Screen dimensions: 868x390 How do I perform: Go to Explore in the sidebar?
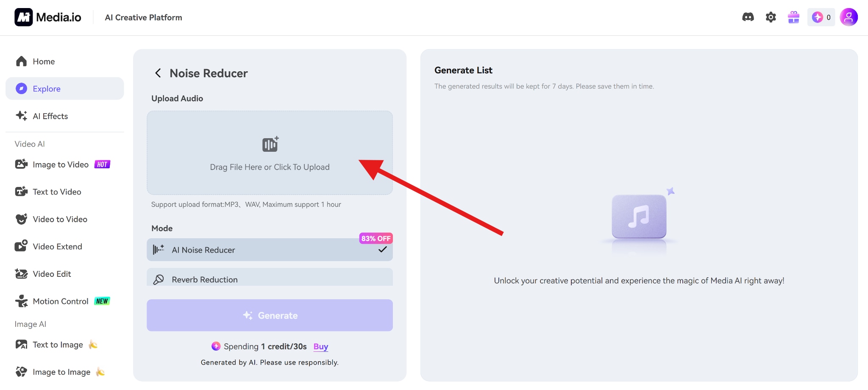tap(47, 89)
